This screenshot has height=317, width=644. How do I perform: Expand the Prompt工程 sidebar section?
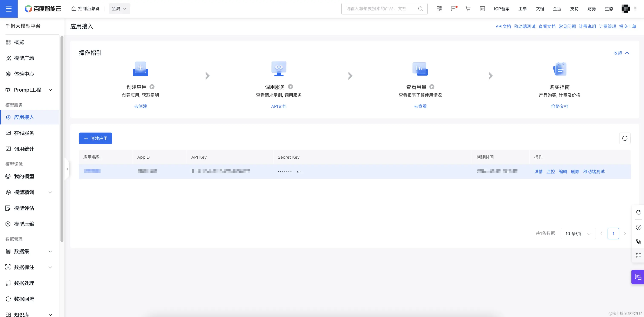point(50,90)
